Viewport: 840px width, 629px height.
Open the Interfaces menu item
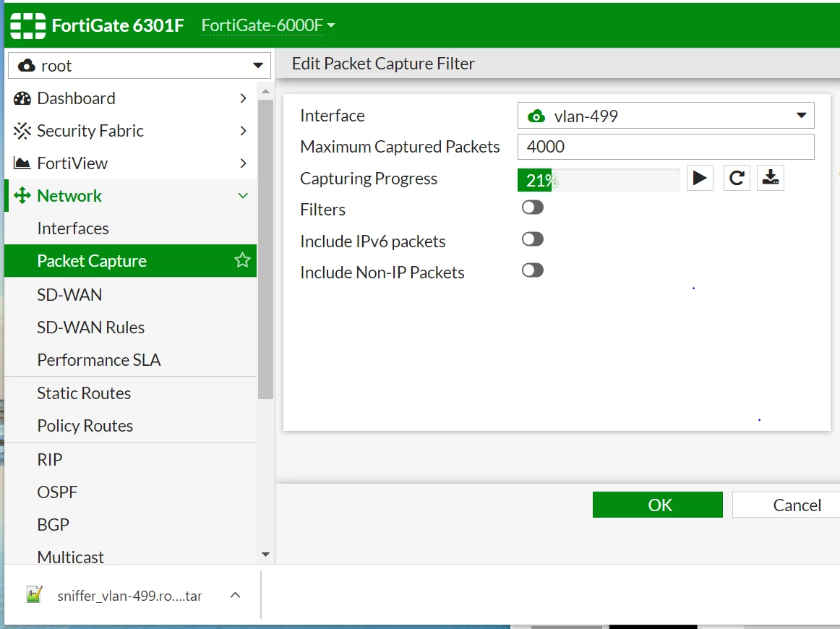130,228
